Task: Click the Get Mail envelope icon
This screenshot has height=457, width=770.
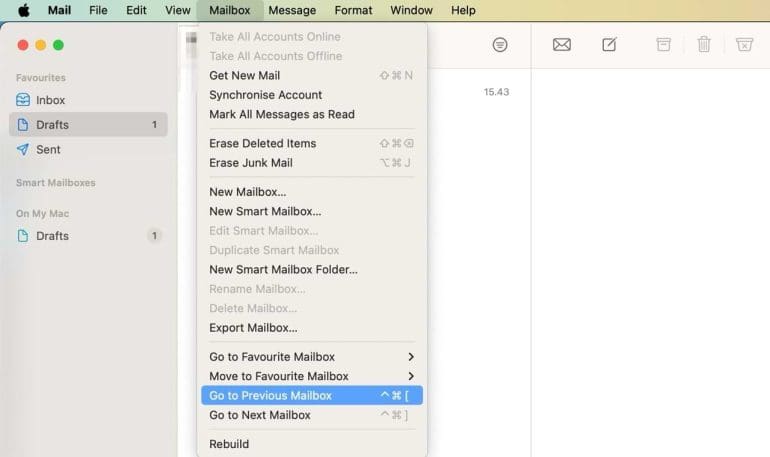Action: 562,45
